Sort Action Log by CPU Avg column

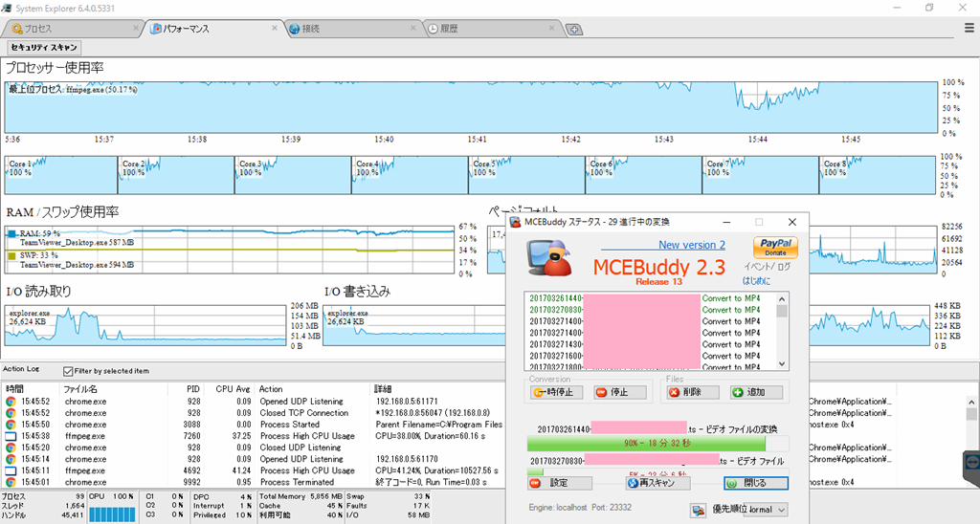click(x=234, y=388)
